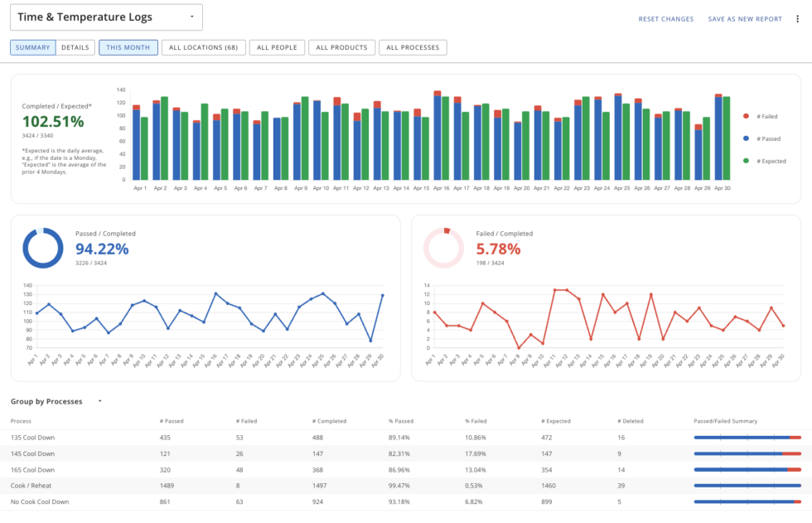This screenshot has height=523, width=812.
Task: Open the All Products filter
Action: [341, 47]
